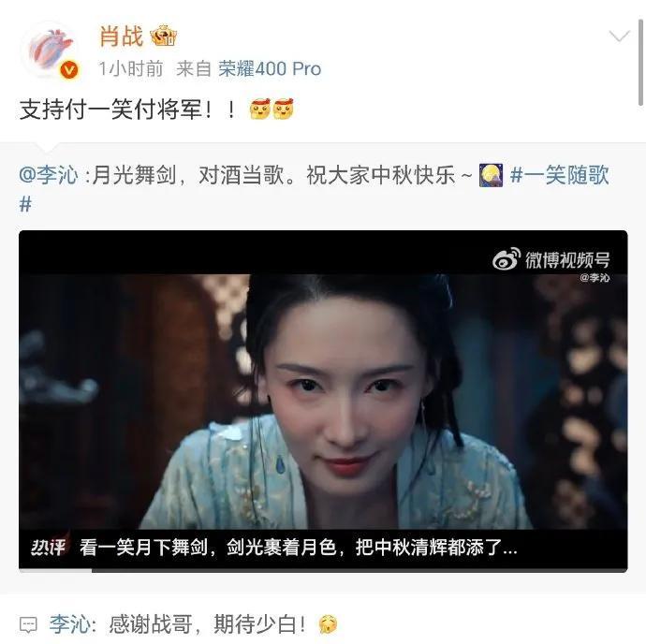Open the 荣耀400 Pro device source link
Screen dimensions: 646x644
(x=270, y=69)
